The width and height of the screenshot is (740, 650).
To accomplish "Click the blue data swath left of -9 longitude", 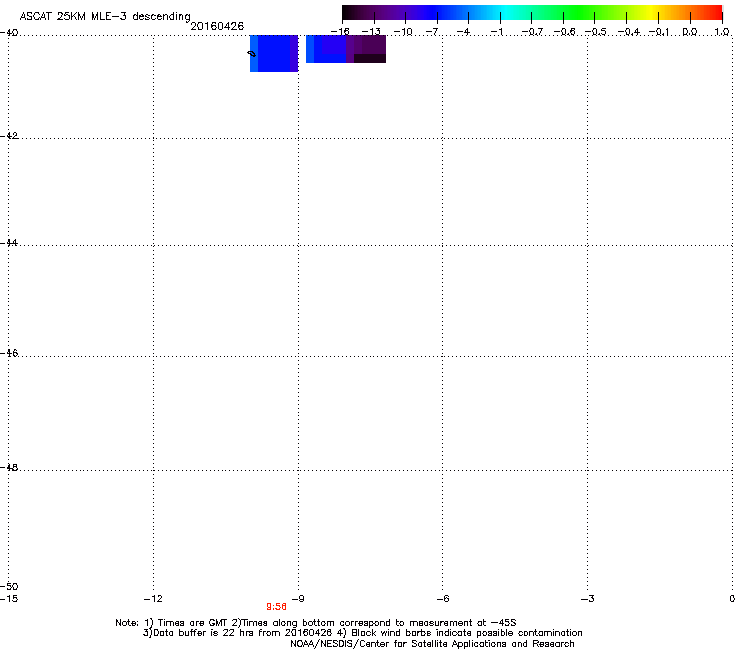I will point(274,53).
